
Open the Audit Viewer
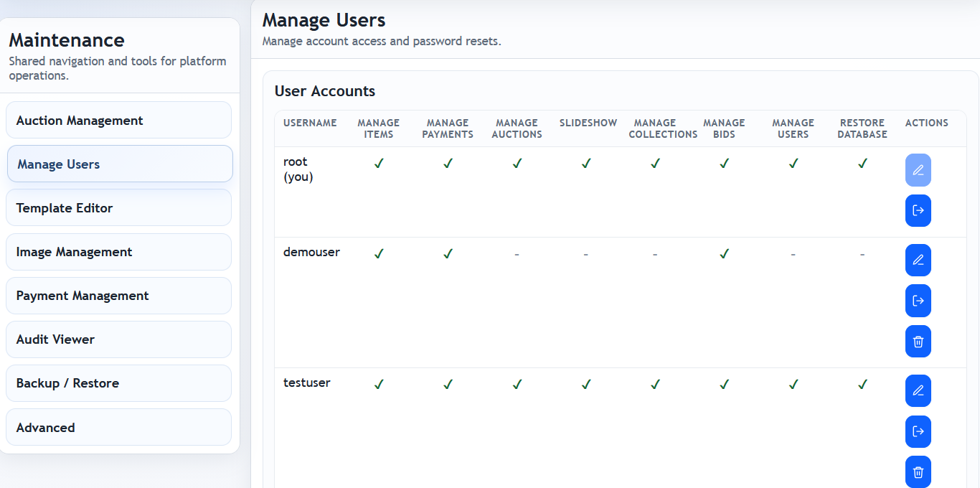coord(118,339)
